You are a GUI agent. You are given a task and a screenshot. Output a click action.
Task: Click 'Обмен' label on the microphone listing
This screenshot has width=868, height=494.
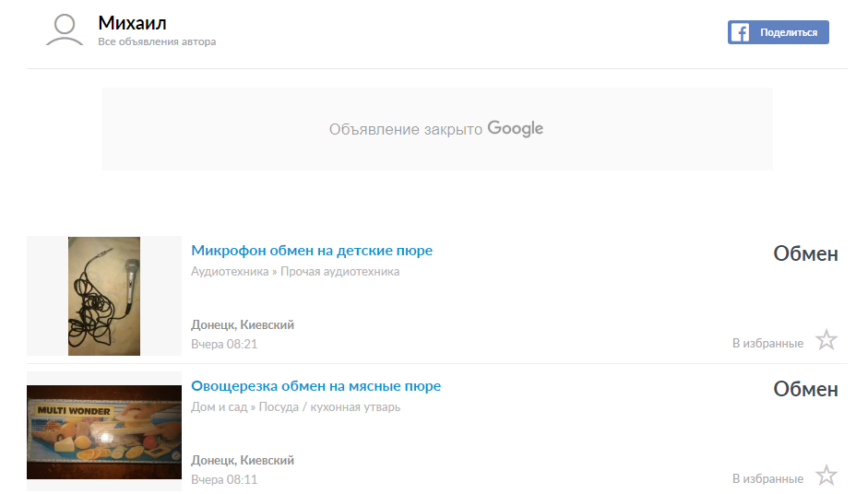(805, 254)
